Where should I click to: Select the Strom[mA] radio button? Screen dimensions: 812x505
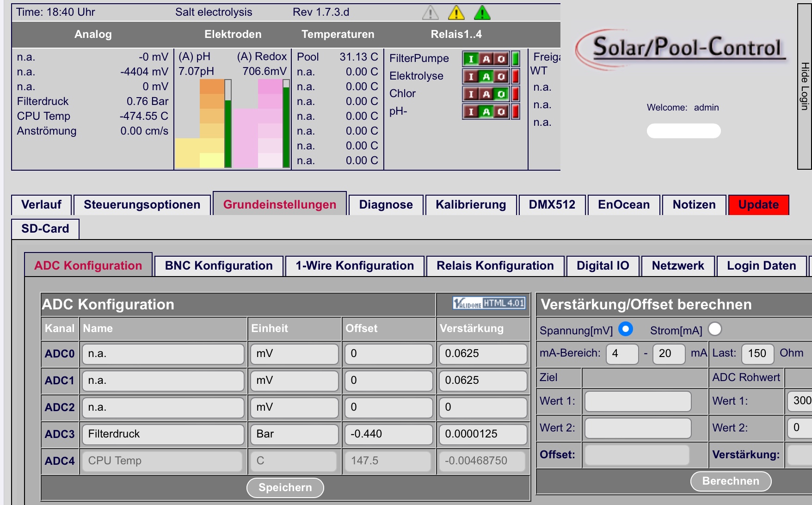[715, 329]
